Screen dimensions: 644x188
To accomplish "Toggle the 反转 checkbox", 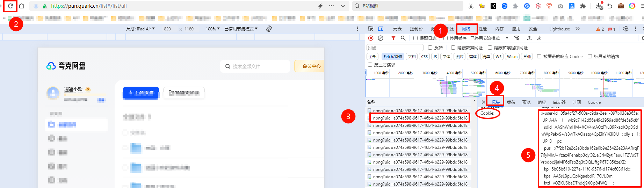I will 430,48.
